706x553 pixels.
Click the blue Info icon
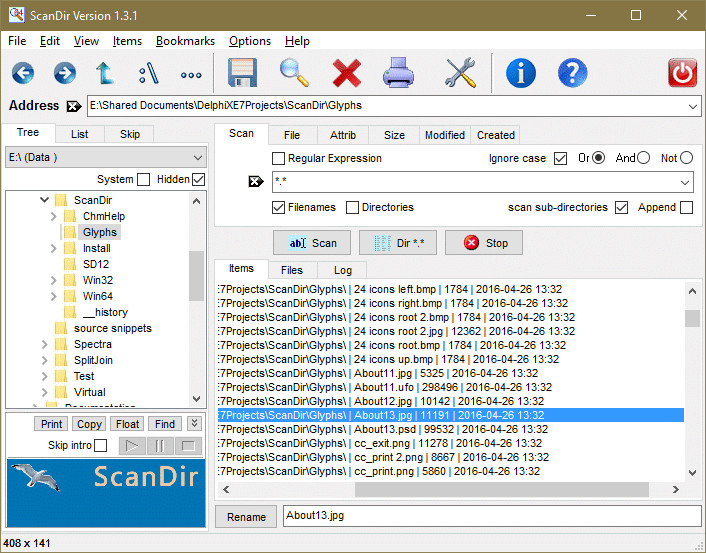(520, 73)
